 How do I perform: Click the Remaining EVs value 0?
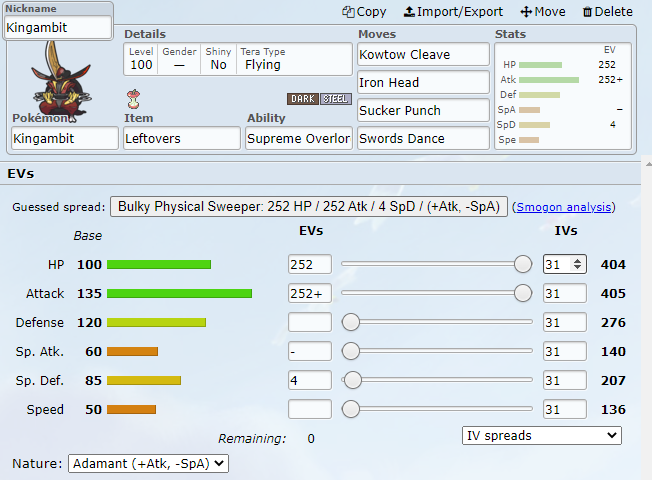pyautogui.click(x=311, y=439)
